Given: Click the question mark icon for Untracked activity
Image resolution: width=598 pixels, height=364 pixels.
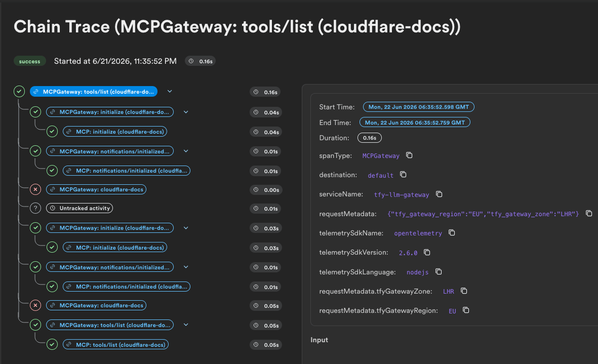Looking at the screenshot, I should [x=35, y=208].
